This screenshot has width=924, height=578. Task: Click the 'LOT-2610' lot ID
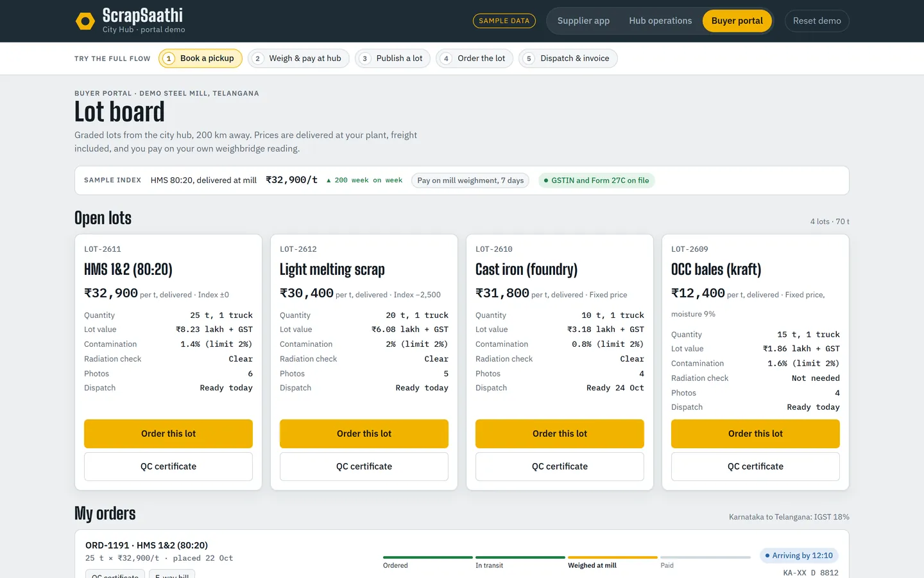click(494, 249)
